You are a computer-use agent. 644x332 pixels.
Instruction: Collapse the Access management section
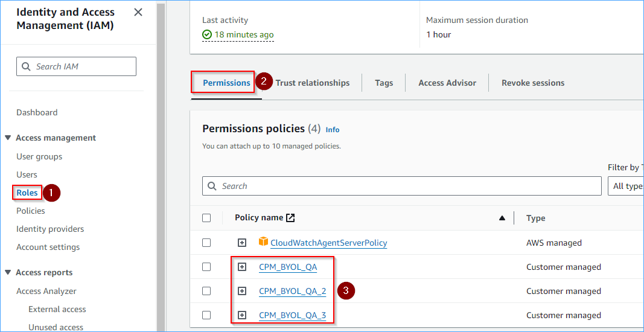8,138
